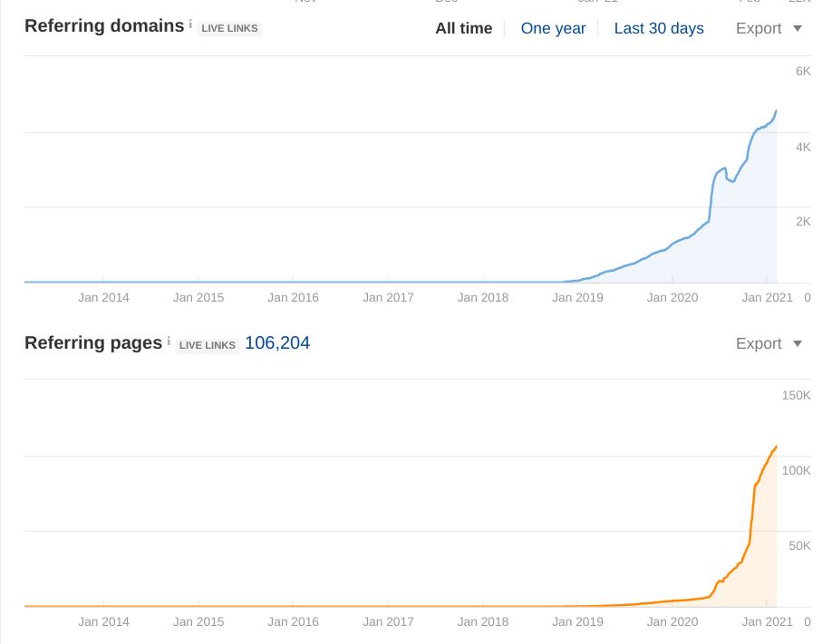Click Jan 2020 label on Referring domains chart
Viewport: 832px width, 644px height.
[672, 298]
